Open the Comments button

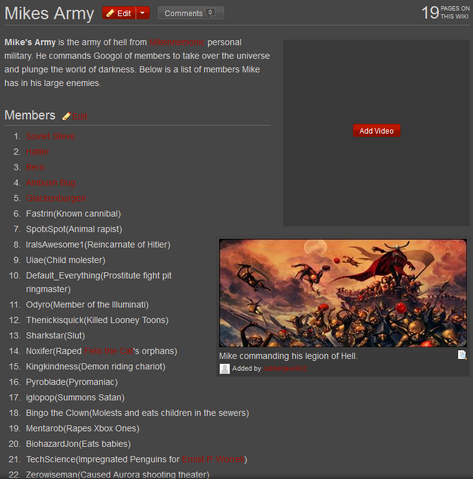tap(191, 13)
